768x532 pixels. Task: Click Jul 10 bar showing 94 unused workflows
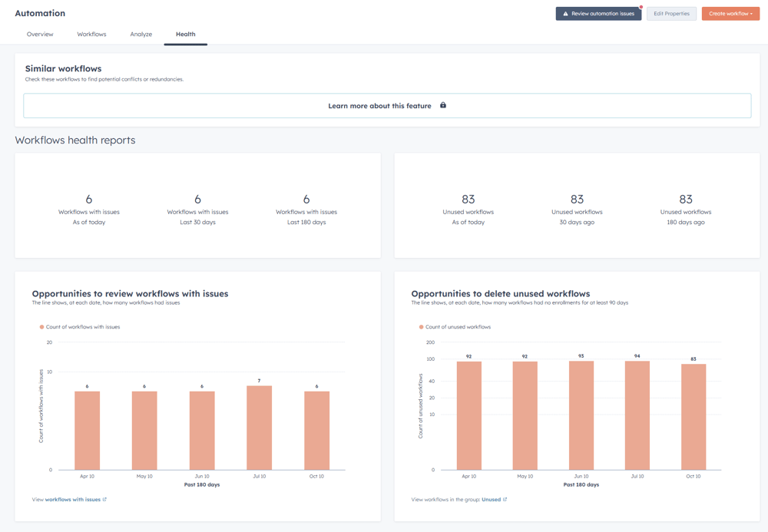point(637,415)
